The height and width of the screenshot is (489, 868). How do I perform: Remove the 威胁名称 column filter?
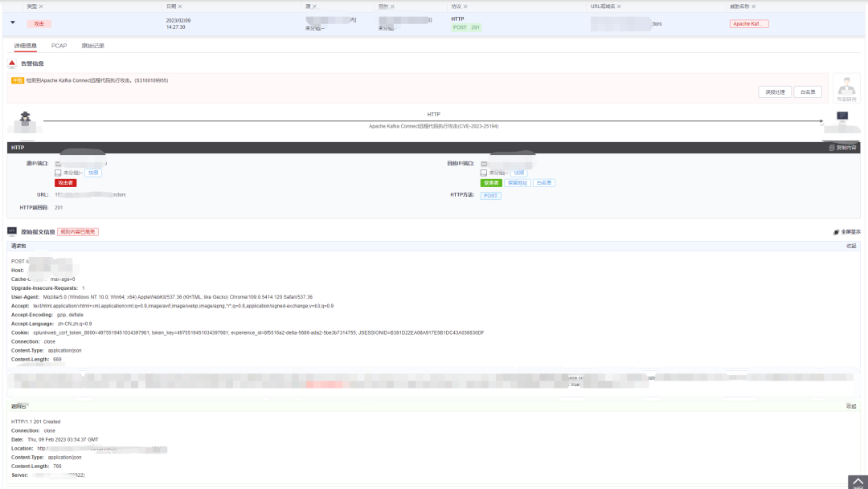tap(753, 6)
